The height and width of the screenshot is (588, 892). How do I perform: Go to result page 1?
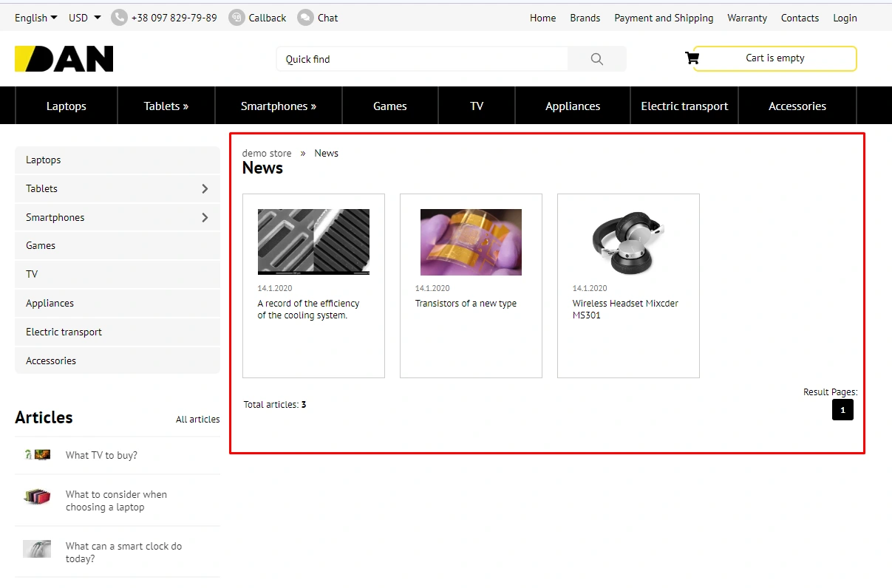click(842, 410)
